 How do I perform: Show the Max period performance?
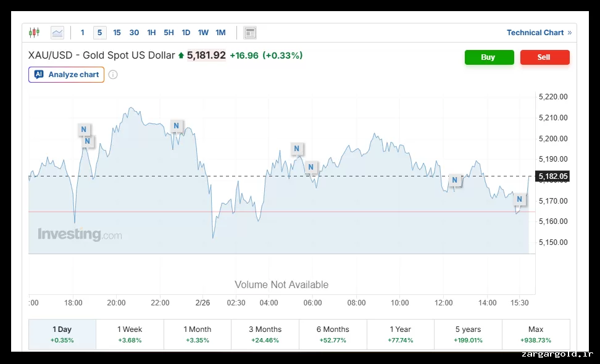coord(535,334)
